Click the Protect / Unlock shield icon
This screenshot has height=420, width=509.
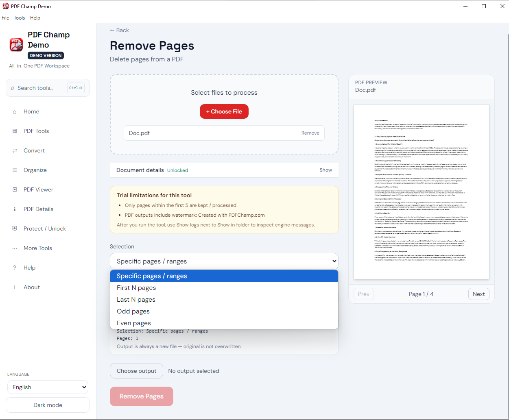(15, 229)
